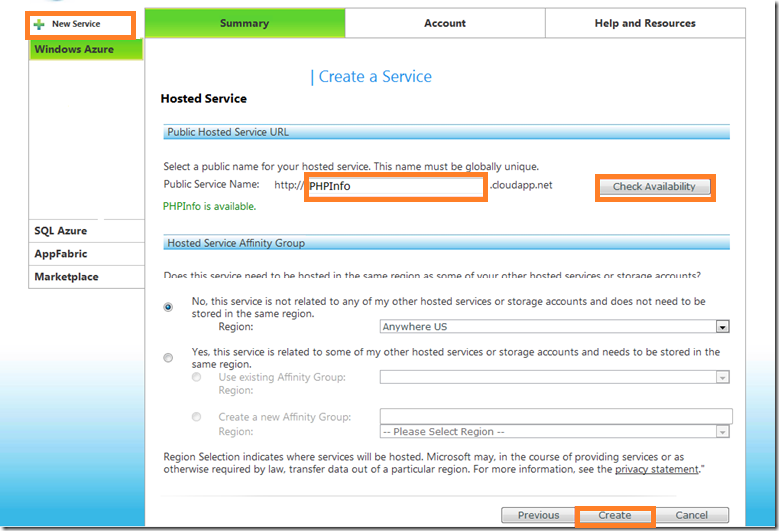Open the Anywhere US region dropdown
Image resolution: width=779 pixels, height=531 pixels.
(554, 326)
